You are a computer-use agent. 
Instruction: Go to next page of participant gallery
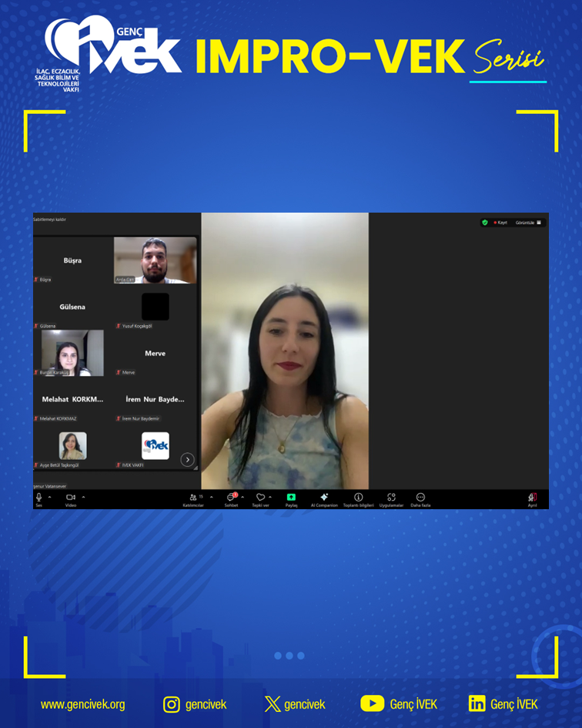(187, 460)
